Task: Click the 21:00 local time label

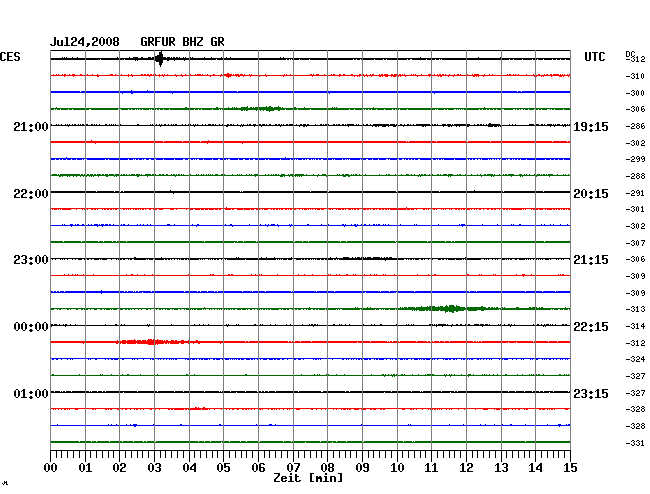Action: pyautogui.click(x=31, y=126)
